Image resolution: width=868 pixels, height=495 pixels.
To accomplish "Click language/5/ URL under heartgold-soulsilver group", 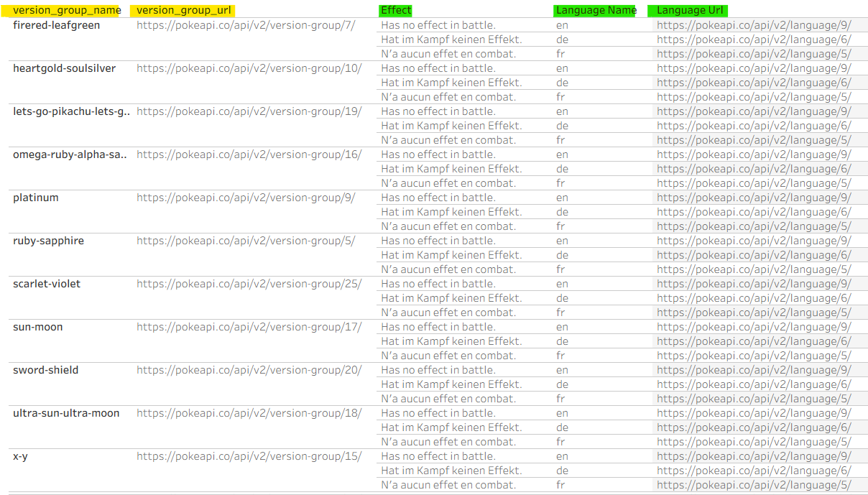I will pos(754,97).
